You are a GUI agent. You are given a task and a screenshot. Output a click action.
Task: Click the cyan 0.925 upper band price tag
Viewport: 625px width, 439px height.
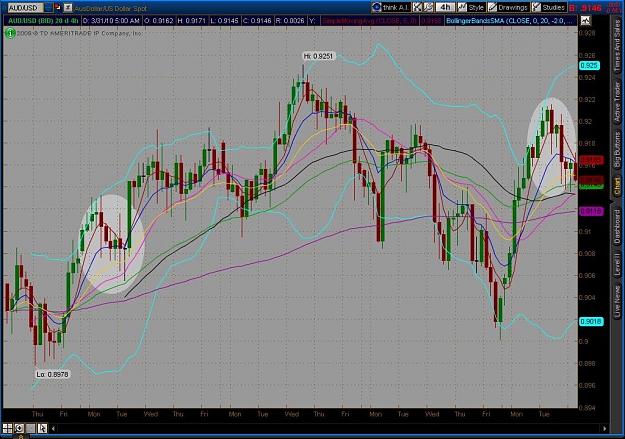pyautogui.click(x=590, y=65)
